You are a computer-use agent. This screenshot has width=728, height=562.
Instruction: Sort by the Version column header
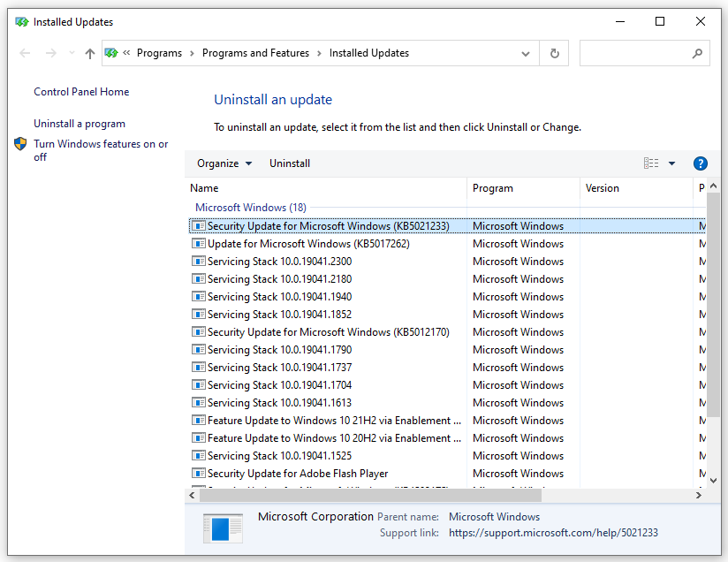tap(636, 188)
